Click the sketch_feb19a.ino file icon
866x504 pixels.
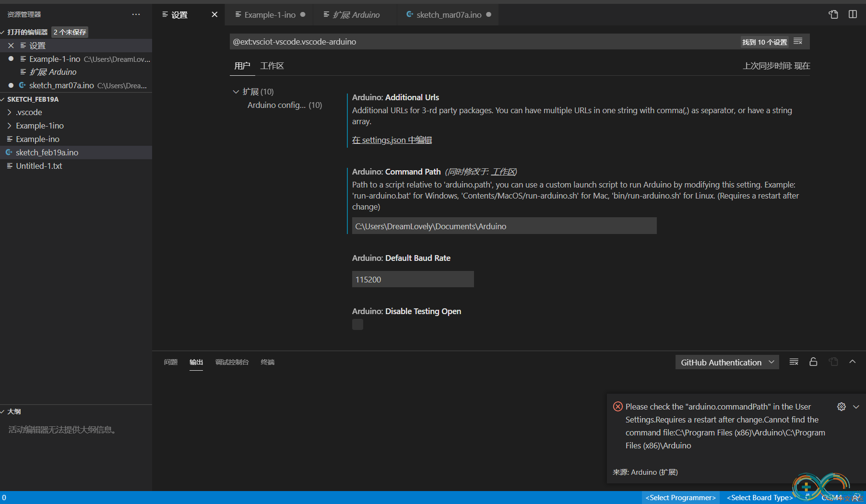(x=9, y=152)
